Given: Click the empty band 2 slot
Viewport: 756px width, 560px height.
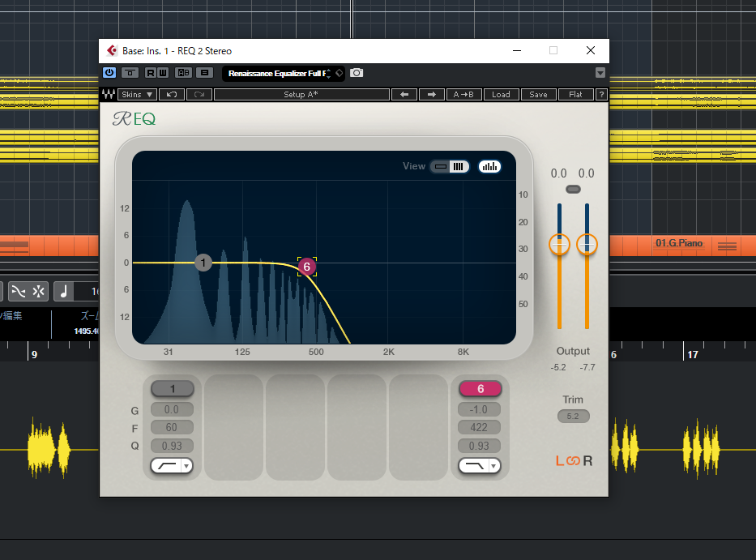Looking at the screenshot, I should (x=234, y=427).
